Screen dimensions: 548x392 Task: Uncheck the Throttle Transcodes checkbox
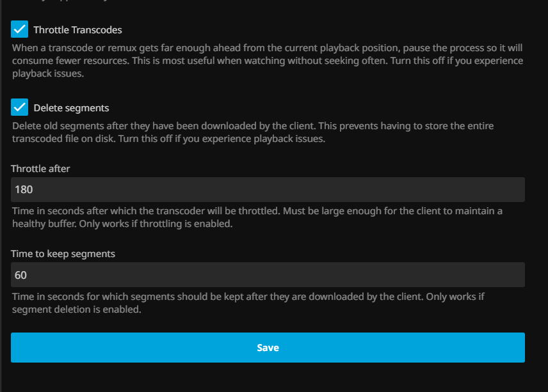pyautogui.click(x=20, y=29)
